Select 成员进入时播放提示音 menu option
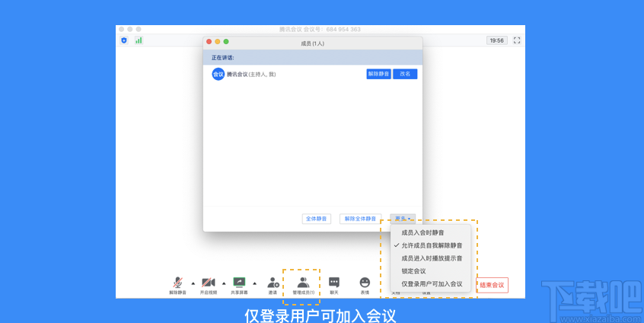The height and width of the screenshot is (323, 644). [x=430, y=258]
